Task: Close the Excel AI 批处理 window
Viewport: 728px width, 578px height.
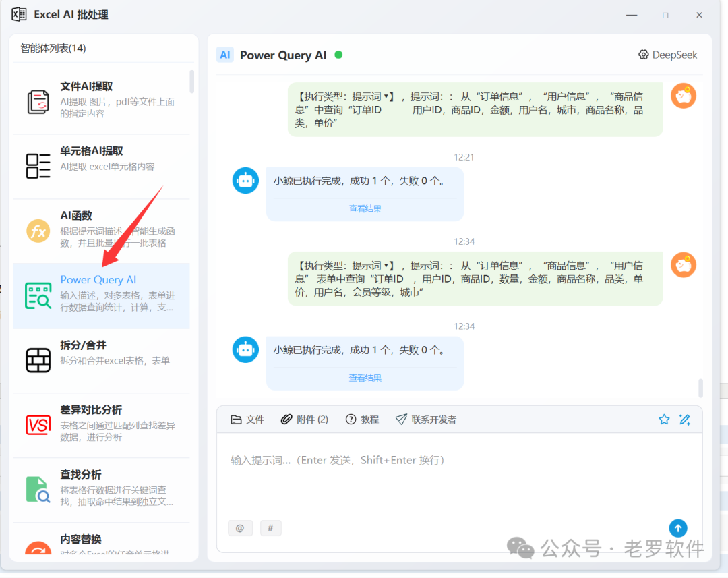Action: [x=699, y=15]
